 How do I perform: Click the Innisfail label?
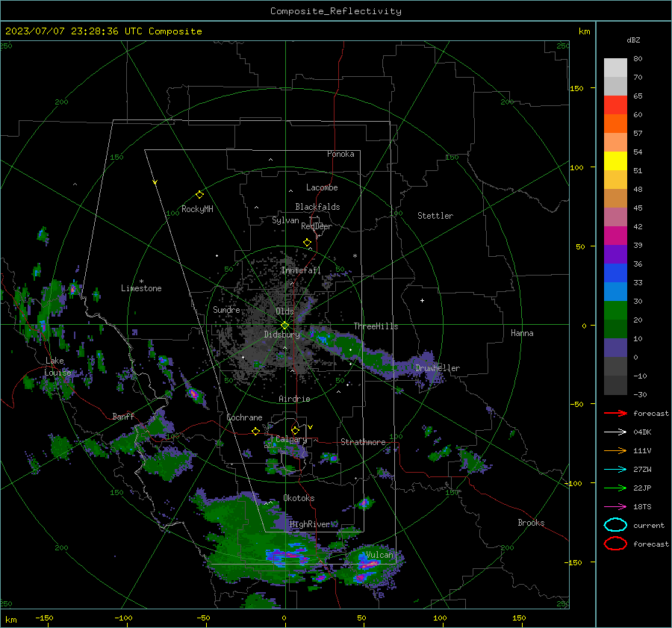coord(301,270)
